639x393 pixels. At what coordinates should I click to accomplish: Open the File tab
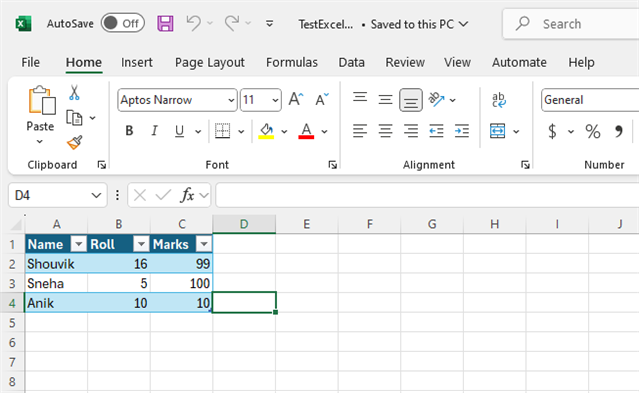click(x=31, y=62)
